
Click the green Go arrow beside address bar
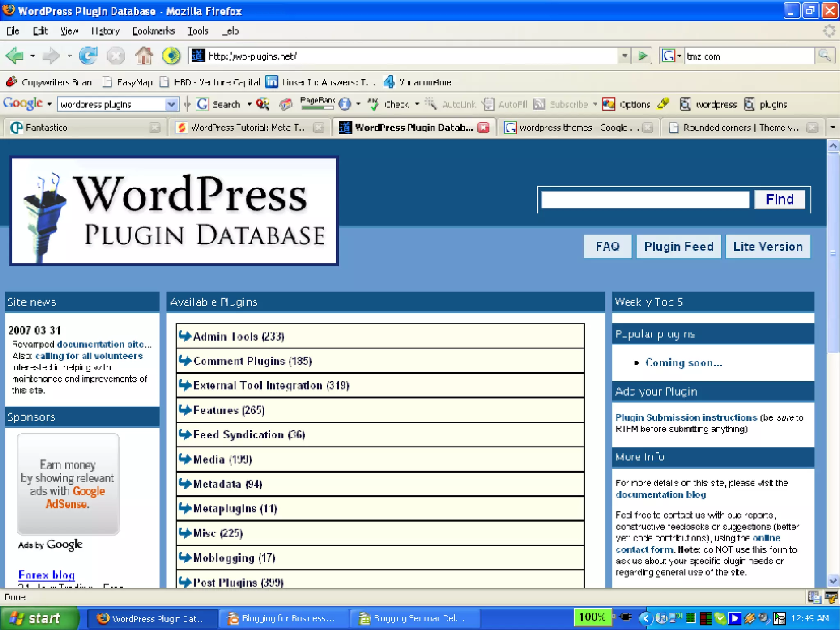pyautogui.click(x=643, y=56)
